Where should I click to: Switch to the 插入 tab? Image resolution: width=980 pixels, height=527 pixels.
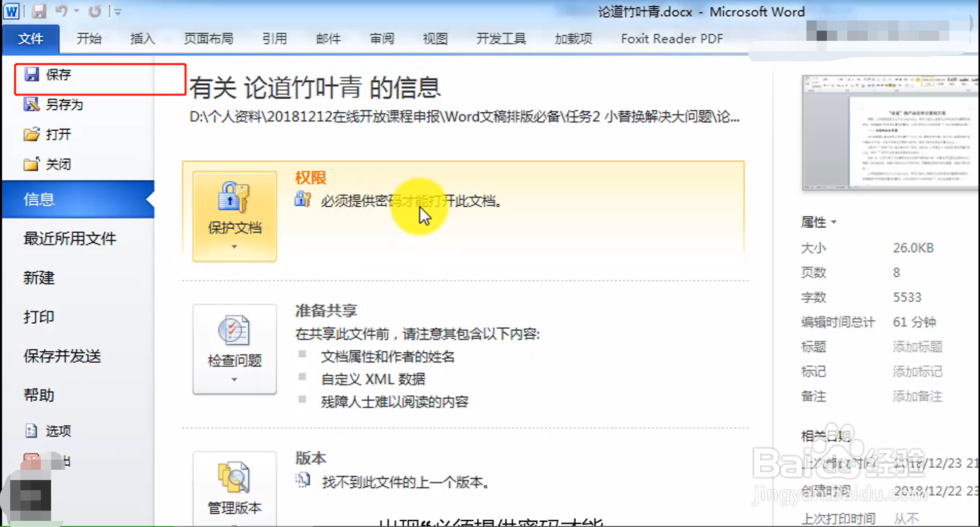click(142, 39)
